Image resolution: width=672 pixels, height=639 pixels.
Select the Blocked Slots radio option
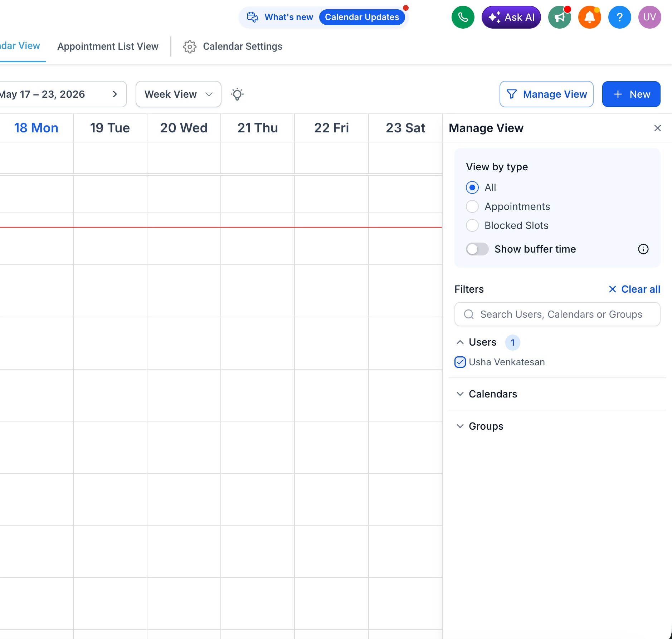(472, 225)
